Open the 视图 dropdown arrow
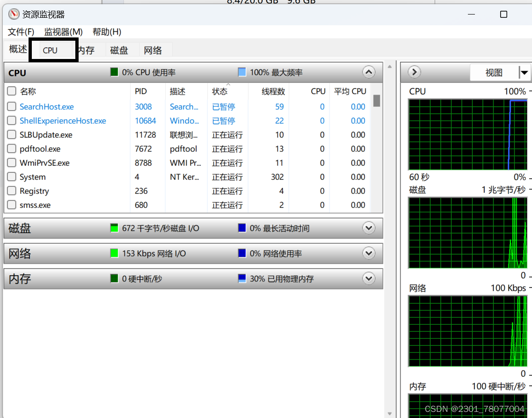 (524, 72)
